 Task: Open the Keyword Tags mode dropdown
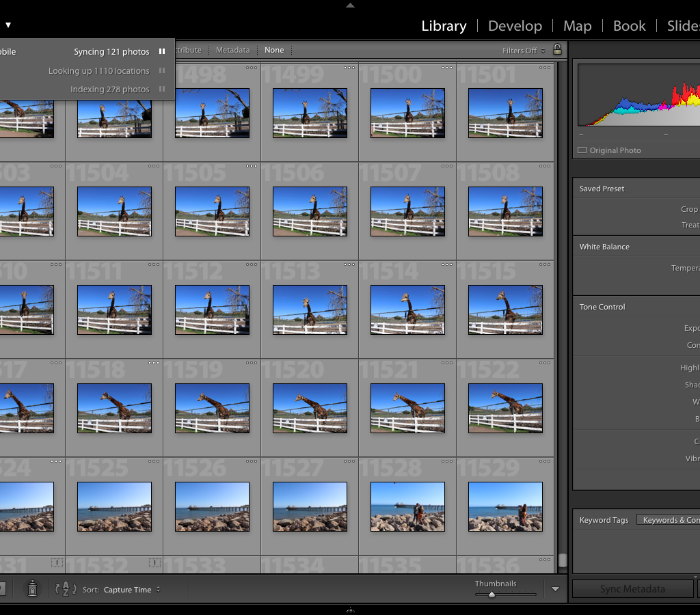(668, 520)
